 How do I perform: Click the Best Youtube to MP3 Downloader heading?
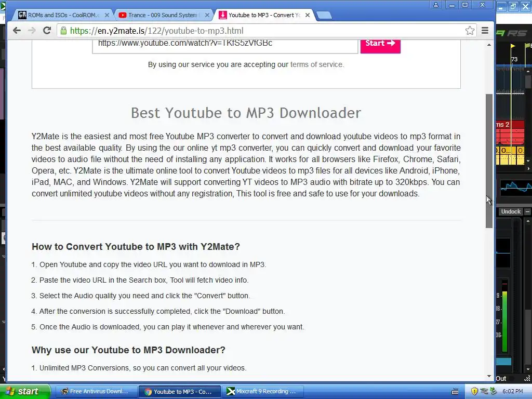246,113
